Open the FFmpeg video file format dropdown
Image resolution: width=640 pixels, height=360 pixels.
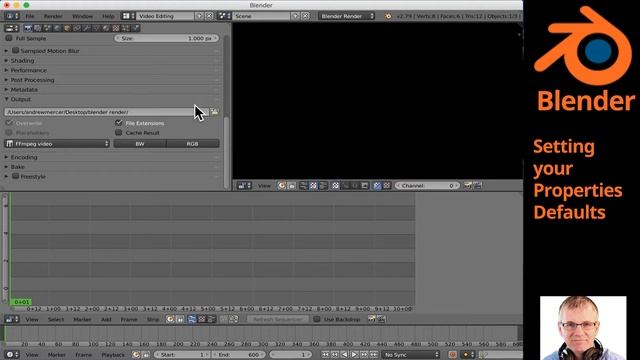pos(57,144)
